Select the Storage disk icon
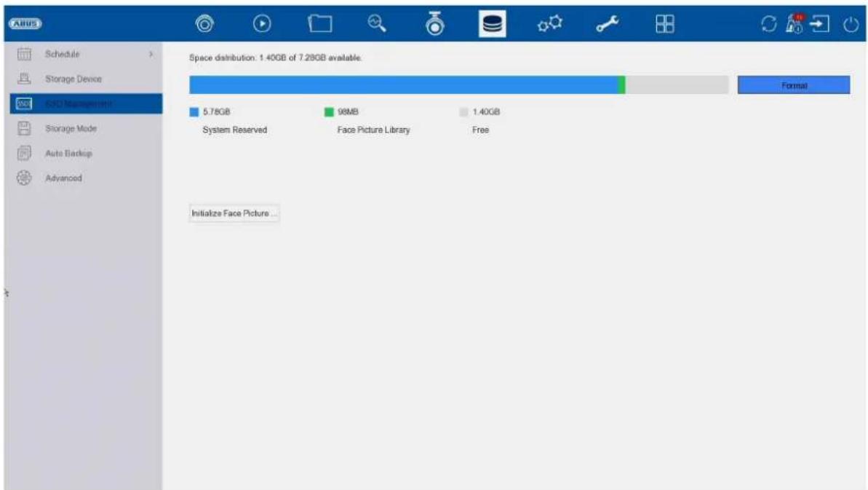Image resolution: width=868 pixels, height=490 pixels. [492, 24]
